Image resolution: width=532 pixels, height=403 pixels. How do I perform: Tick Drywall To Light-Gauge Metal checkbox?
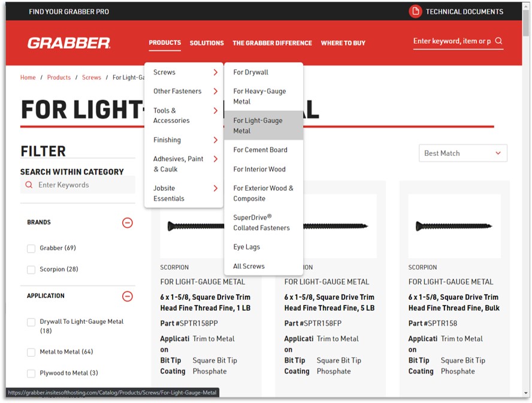[31, 322]
